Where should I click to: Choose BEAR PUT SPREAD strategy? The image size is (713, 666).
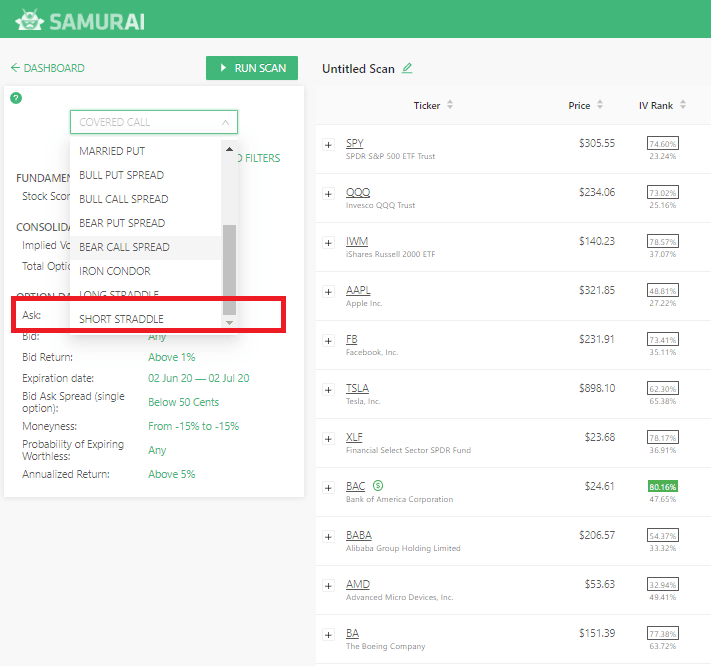(146, 223)
